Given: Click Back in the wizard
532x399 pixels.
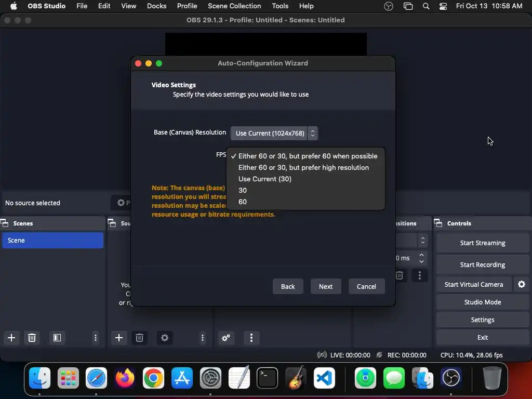Looking at the screenshot, I should (x=288, y=286).
